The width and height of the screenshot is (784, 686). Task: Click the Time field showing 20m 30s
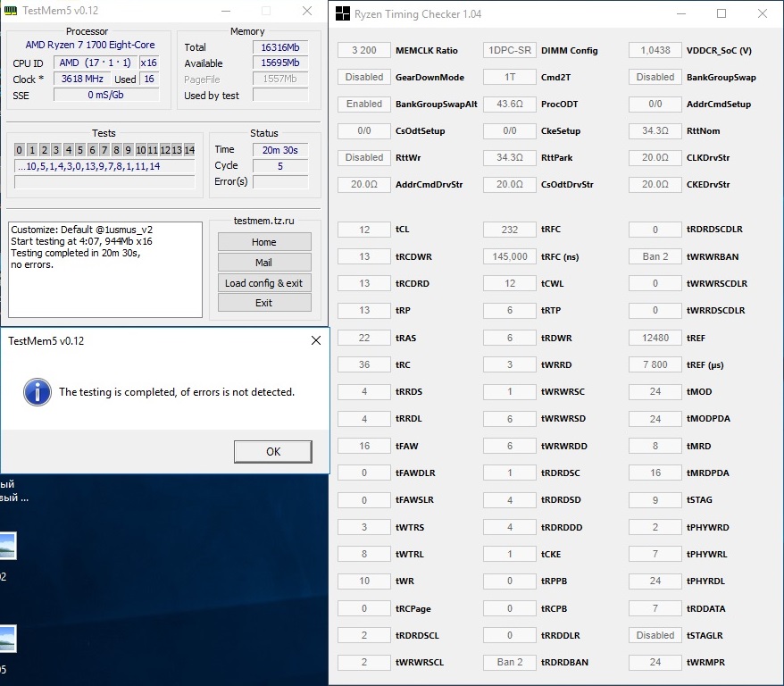[x=280, y=150]
